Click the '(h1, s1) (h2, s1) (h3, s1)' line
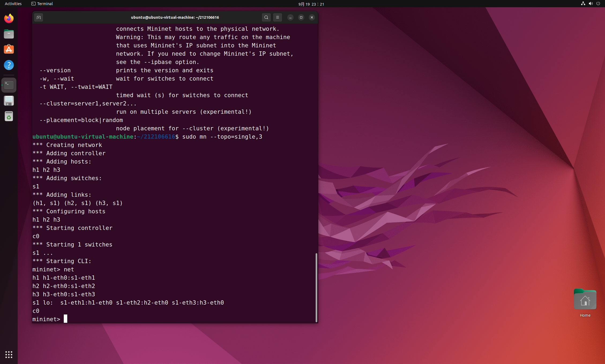605x364 pixels. coord(78,203)
